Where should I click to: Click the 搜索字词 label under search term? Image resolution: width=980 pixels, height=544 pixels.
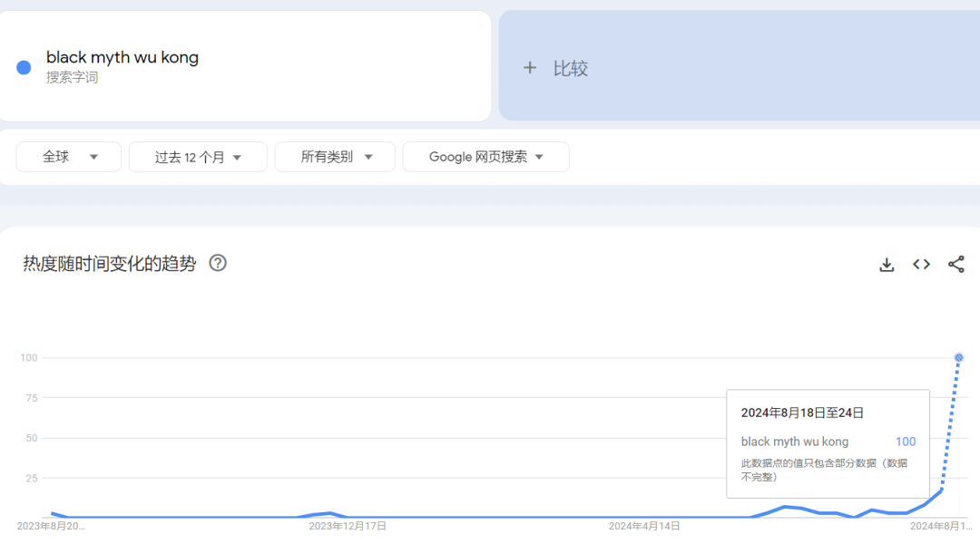[x=72, y=77]
